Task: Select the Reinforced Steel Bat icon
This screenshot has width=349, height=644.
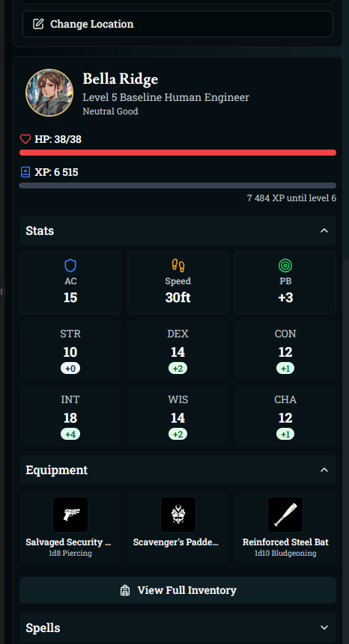Action: pyautogui.click(x=285, y=515)
